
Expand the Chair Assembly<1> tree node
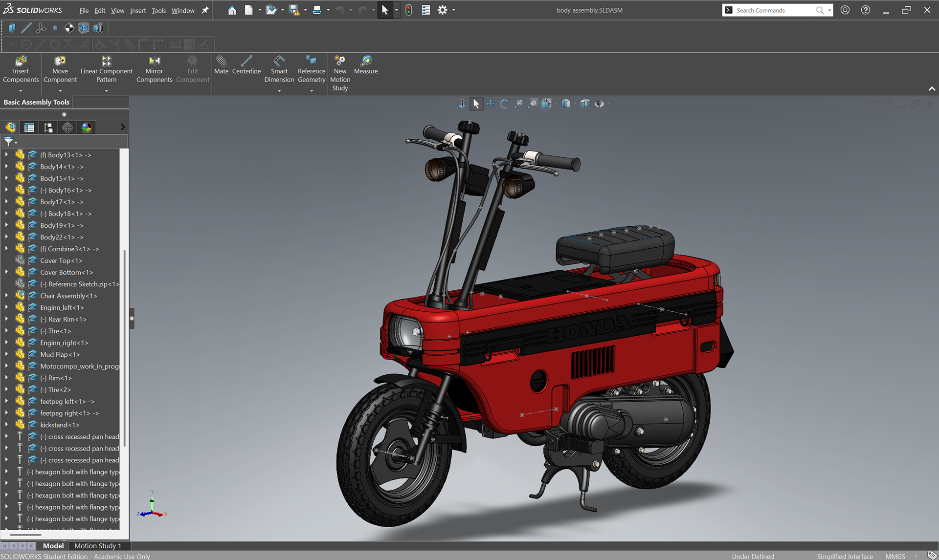click(6, 296)
